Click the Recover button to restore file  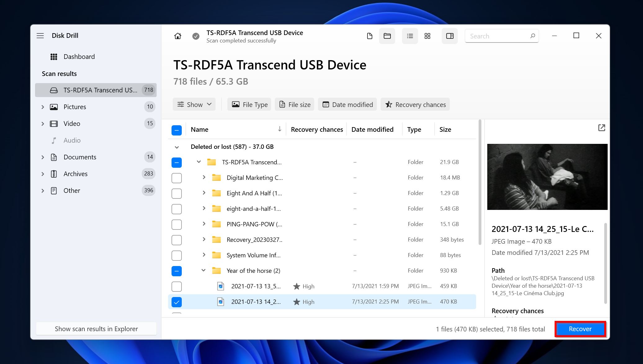point(579,329)
